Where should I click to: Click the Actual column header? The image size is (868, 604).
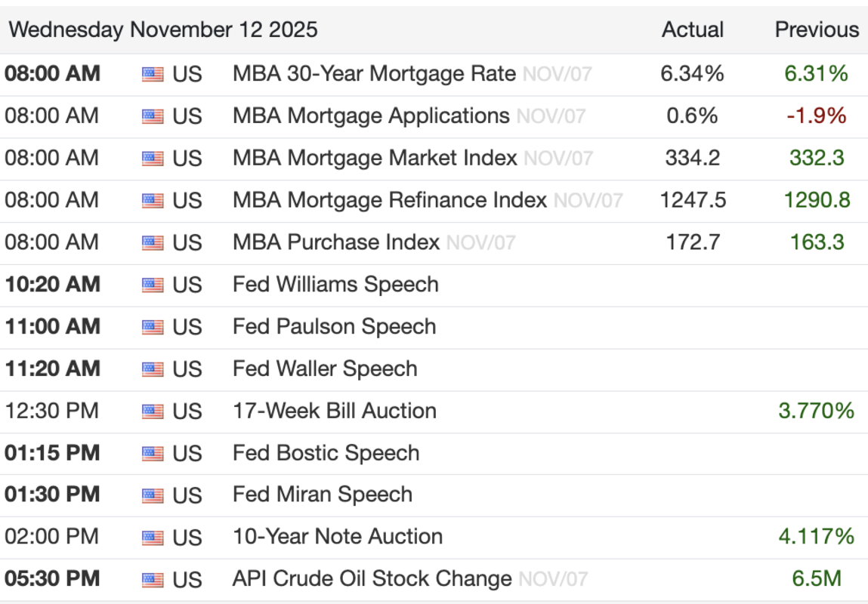click(x=692, y=30)
